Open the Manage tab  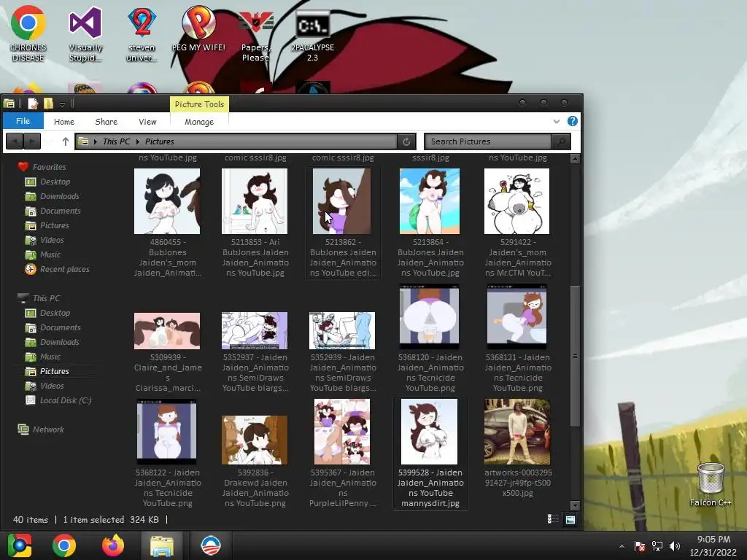[199, 122]
